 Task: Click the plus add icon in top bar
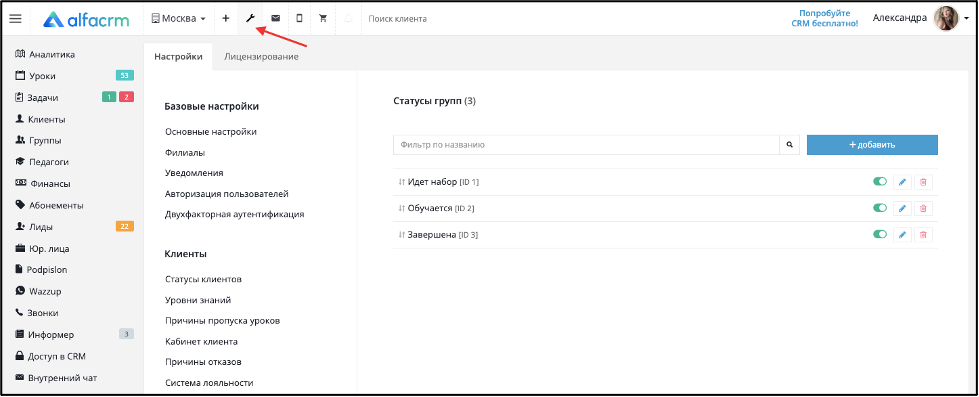coord(225,19)
